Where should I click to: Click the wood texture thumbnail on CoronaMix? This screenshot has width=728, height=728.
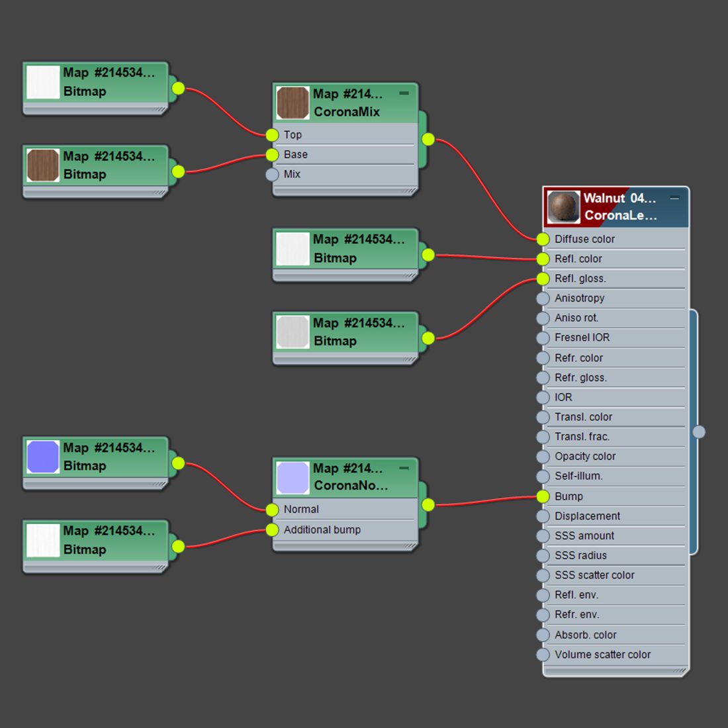coord(293,103)
